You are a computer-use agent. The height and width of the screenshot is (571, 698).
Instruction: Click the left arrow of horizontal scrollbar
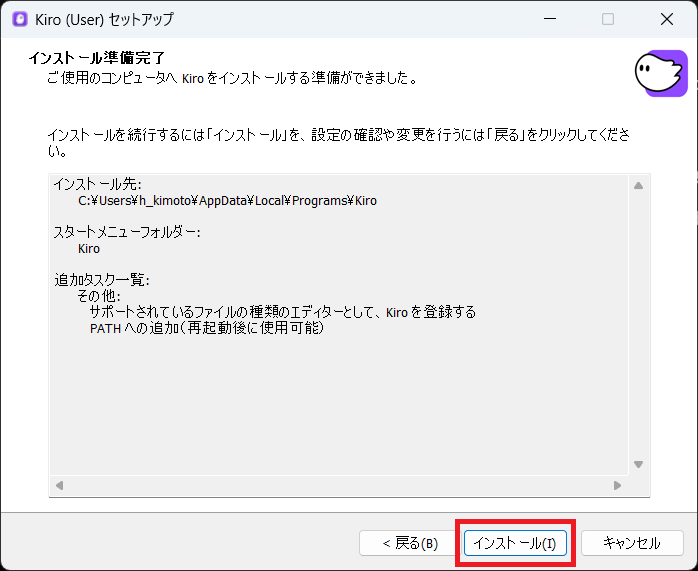60,485
